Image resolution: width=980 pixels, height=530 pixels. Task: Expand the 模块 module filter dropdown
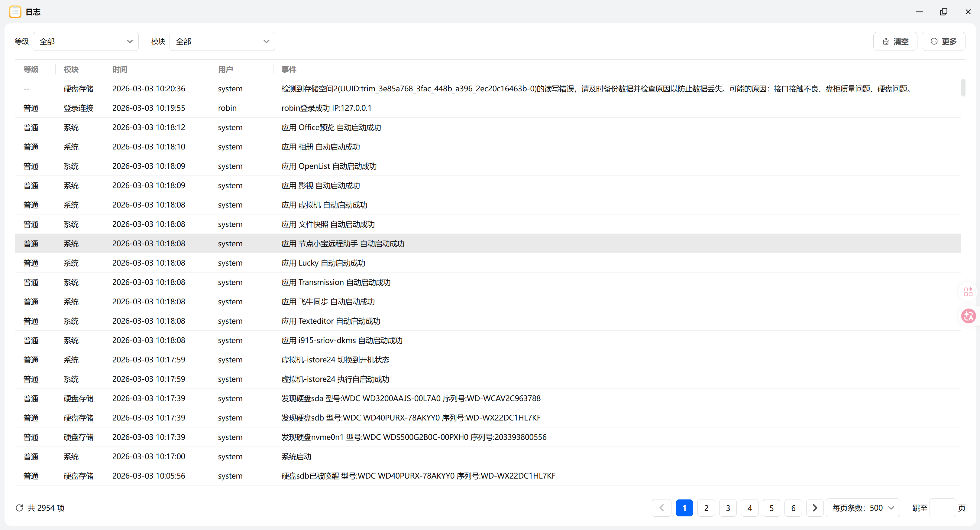[x=222, y=41]
